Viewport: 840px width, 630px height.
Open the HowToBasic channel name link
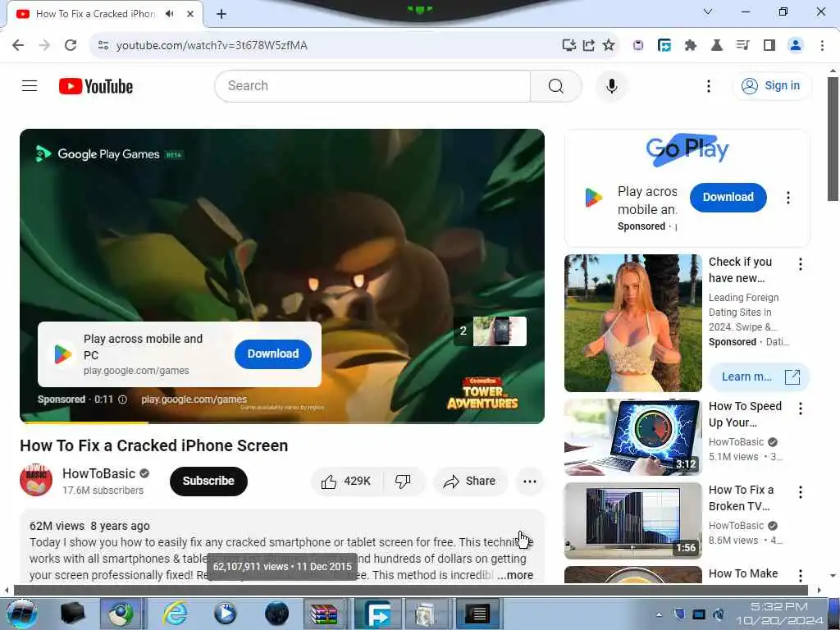(99, 473)
